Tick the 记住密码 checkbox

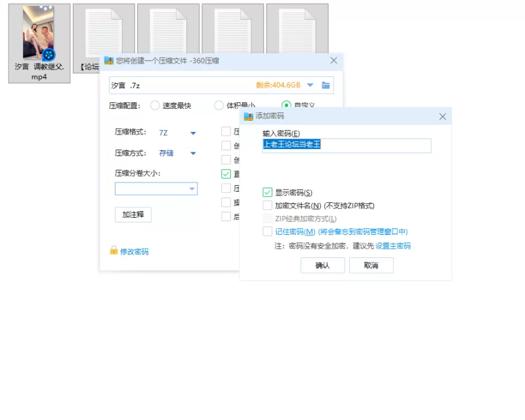267,231
